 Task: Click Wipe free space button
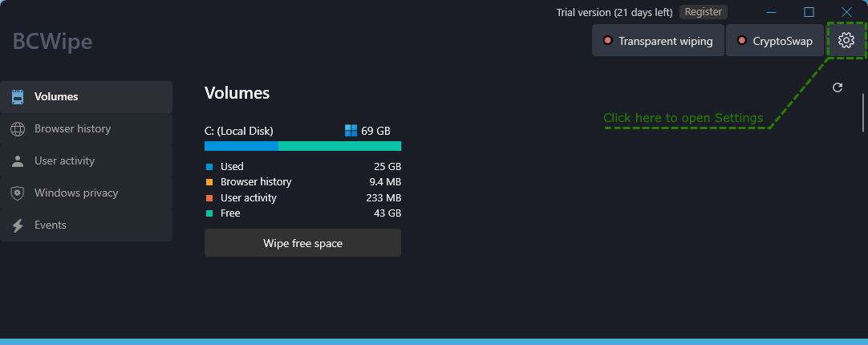pyautogui.click(x=302, y=243)
